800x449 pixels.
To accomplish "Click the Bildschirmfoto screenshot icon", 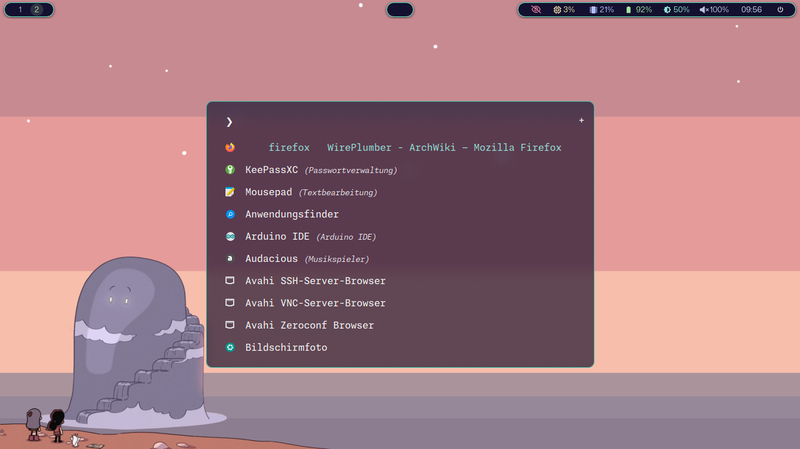I will tap(230, 347).
